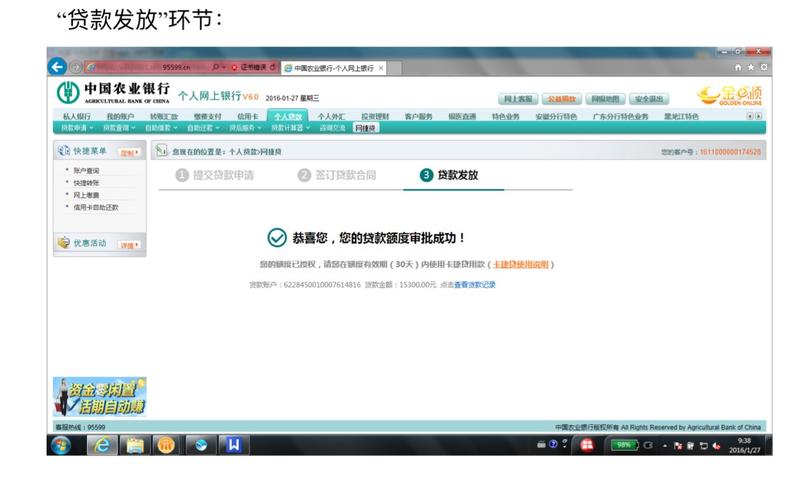795x500 pixels.
Task: Open the 个人外汇 menu
Action: pos(332,117)
